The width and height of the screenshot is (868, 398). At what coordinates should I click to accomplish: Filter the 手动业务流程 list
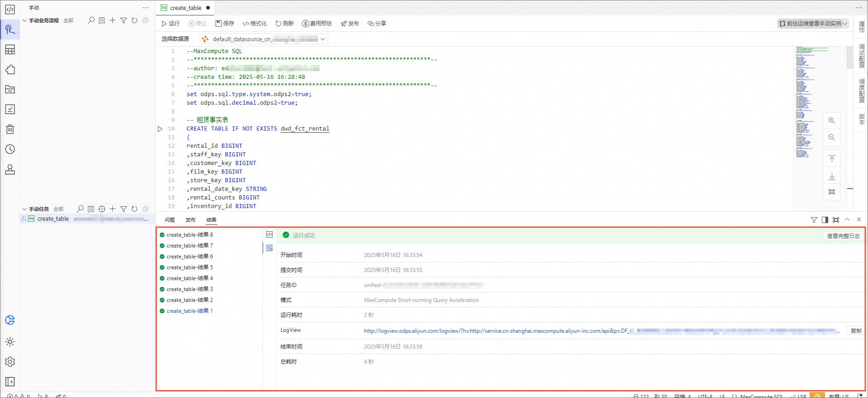[124, 20]
